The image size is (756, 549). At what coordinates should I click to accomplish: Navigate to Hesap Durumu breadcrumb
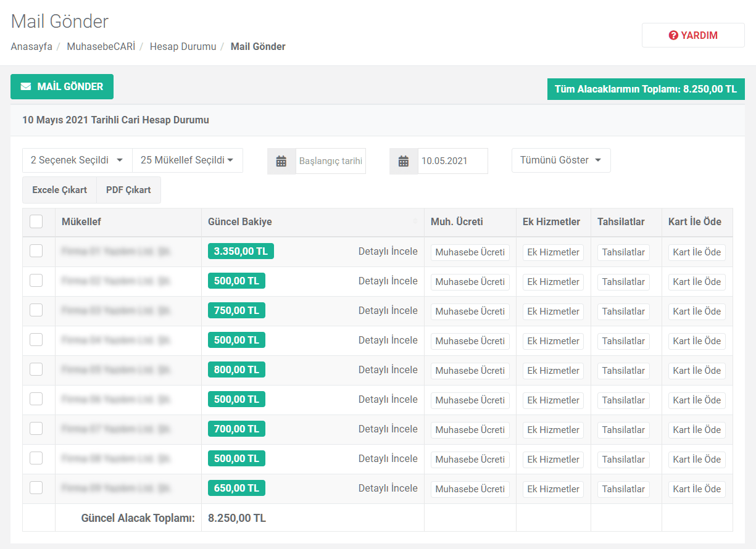click(x=183, y=46)
